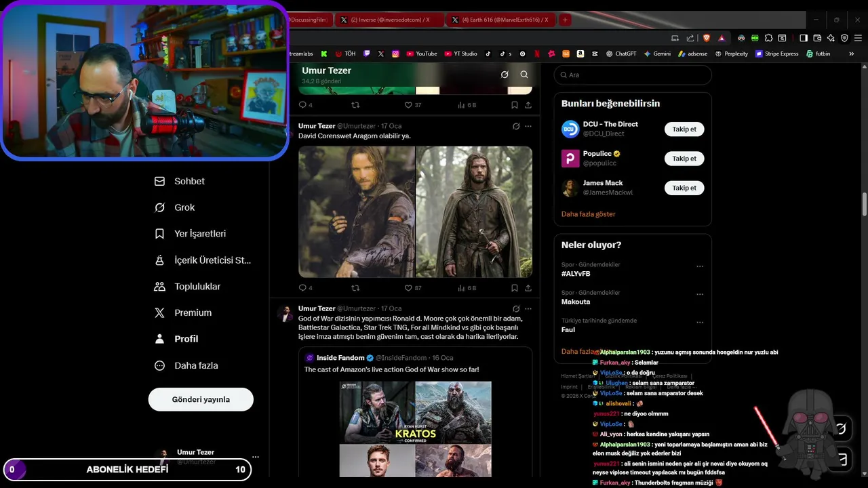Repost the top post with 37 likes
Image resolution: width=868 pixels, height=488 pixels.
pos(355,105)
